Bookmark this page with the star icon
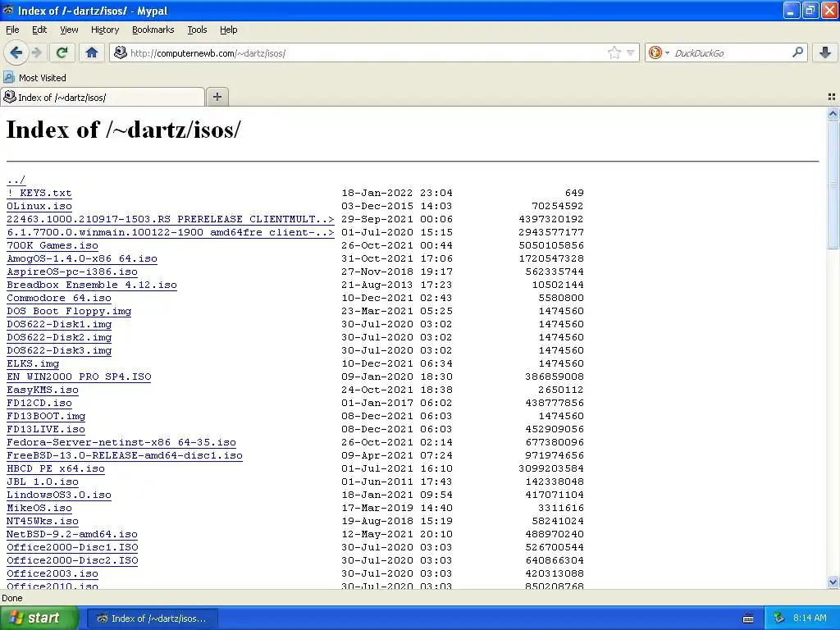The width and height of the screenshot is (840, 630). tap(614, 52)
